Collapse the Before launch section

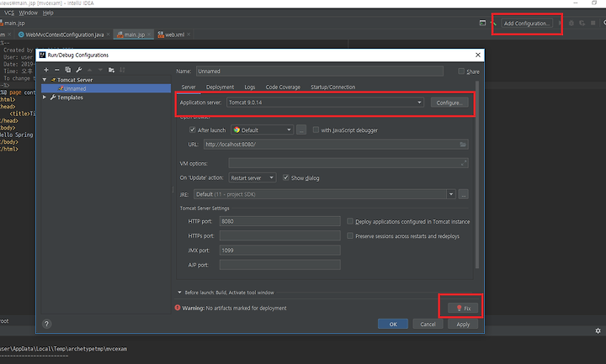[x=179, y=293]
